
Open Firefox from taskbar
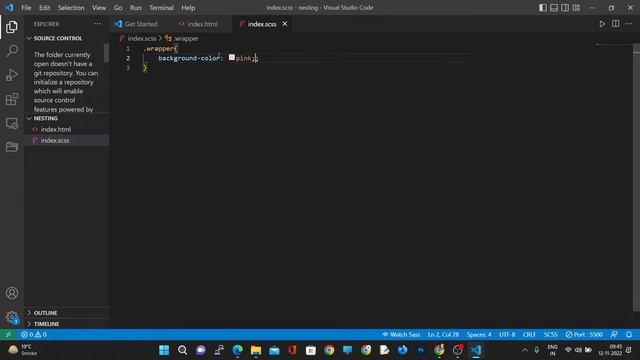402,350
